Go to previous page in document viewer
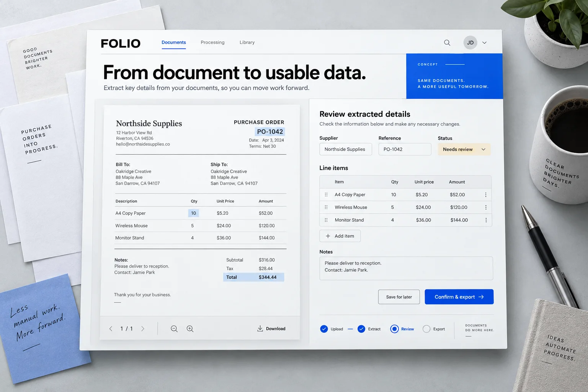 (x=111, y=329)
